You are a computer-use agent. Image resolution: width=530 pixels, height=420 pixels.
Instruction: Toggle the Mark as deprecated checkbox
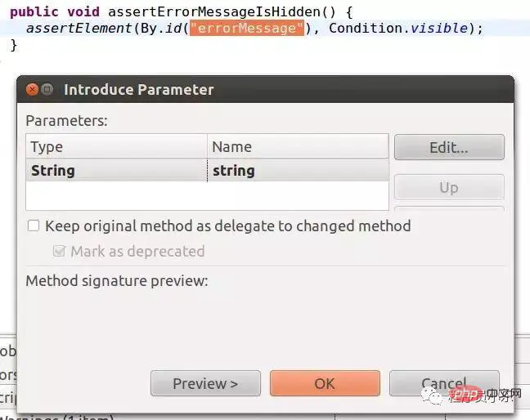59,252
